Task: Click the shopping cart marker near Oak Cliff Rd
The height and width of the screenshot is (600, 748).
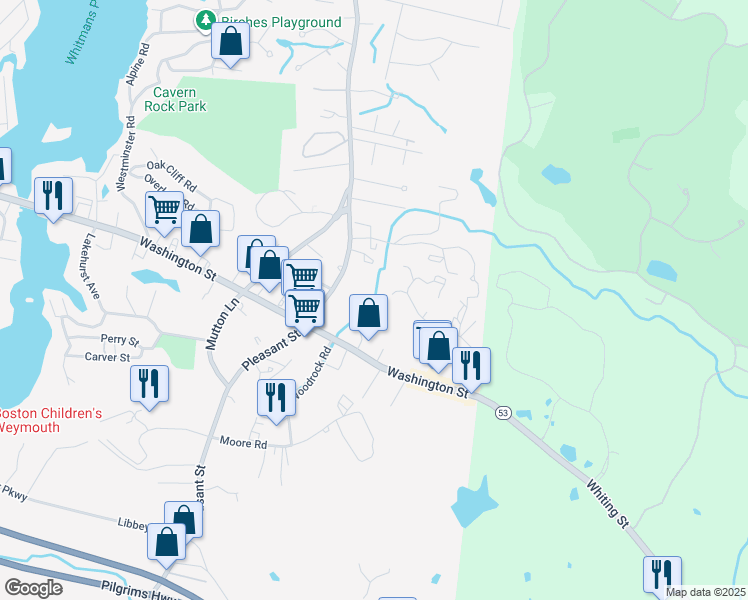Action: coord(164,211)
